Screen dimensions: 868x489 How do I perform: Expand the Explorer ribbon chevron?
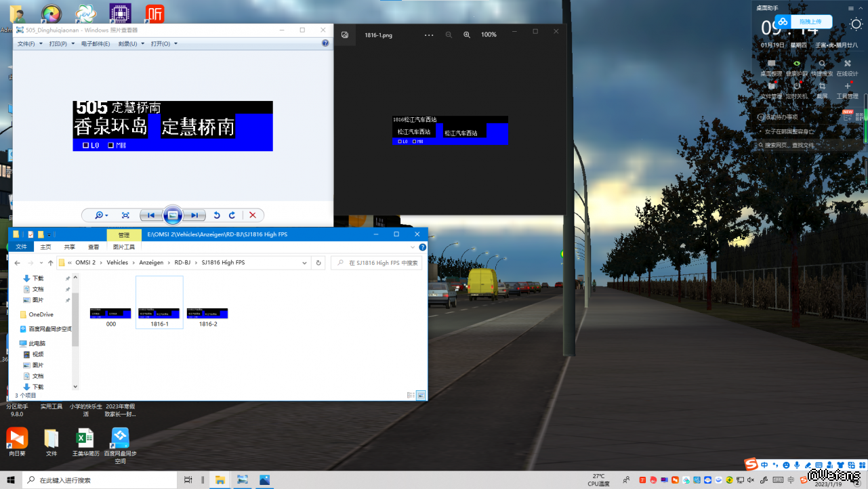pos(413,247)
